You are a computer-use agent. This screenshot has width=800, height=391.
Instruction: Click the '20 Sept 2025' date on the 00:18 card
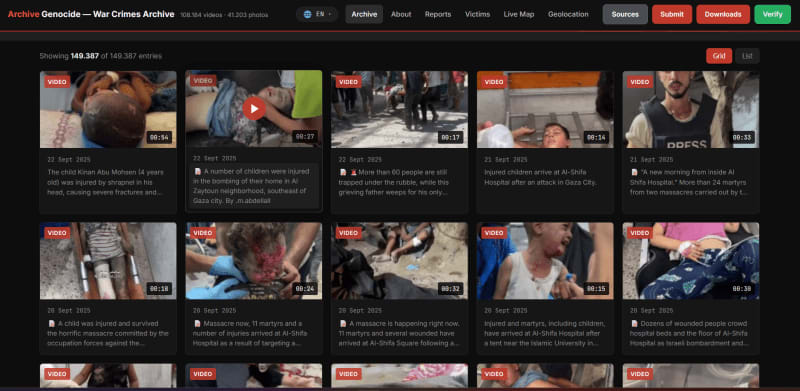(x=69, y=311)
